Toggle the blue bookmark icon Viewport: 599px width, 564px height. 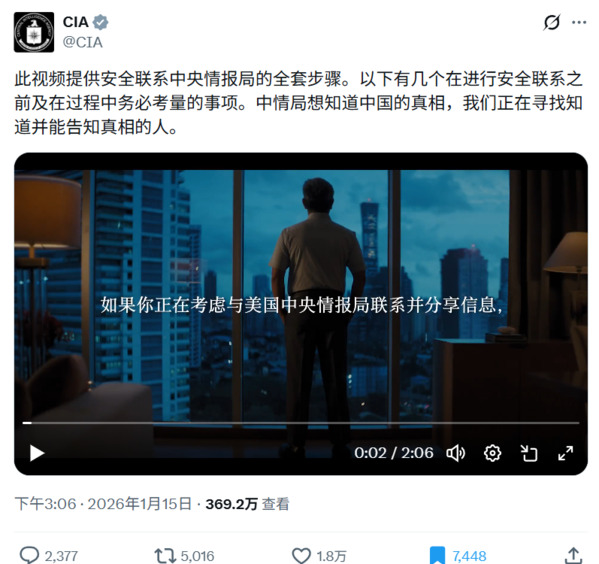pyautogui.click(x=437, y=556)
